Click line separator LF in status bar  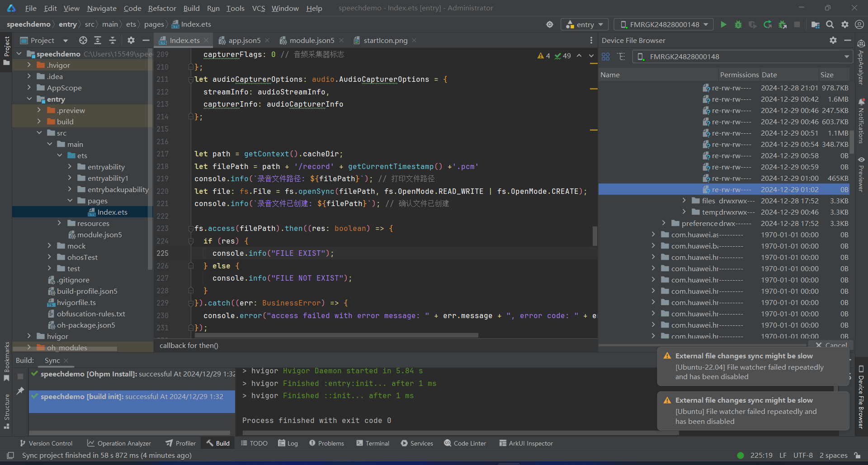tap(783, 455)
